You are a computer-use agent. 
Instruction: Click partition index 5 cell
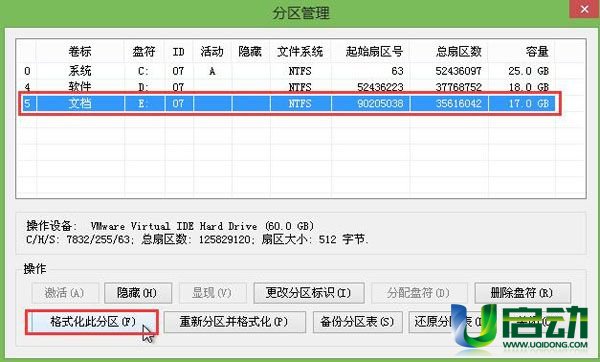coord(27,103)
